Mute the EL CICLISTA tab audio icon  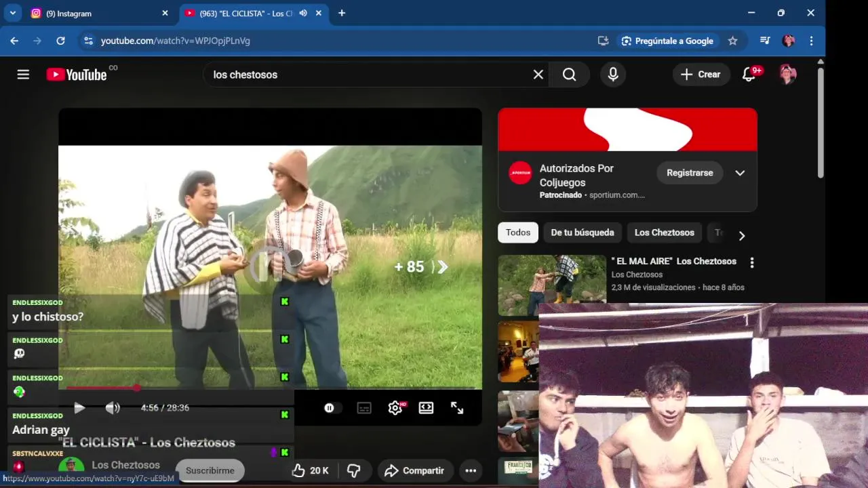pyautogui.click(x=303, y=13)
